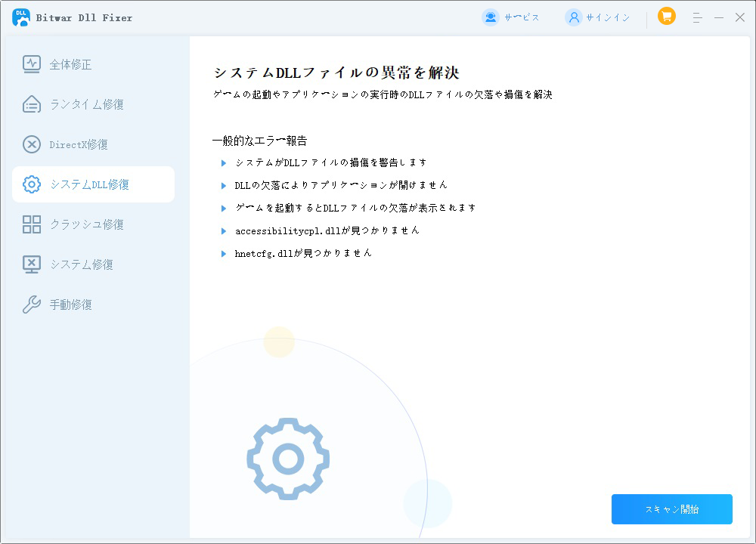The image size is (756, 544).
Task: Open the hamburger menu icon in title bar
Action: 697,18
